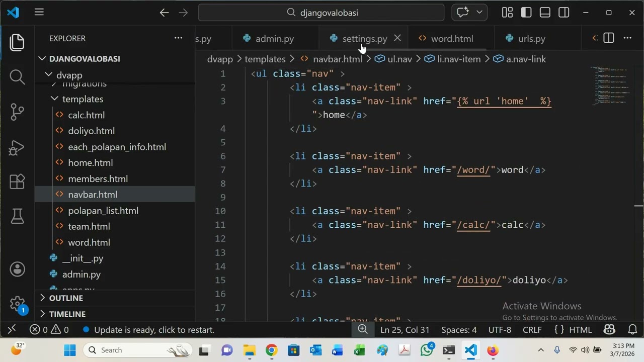Open Manage gear icon with update badge

click(x=17, y=304)
